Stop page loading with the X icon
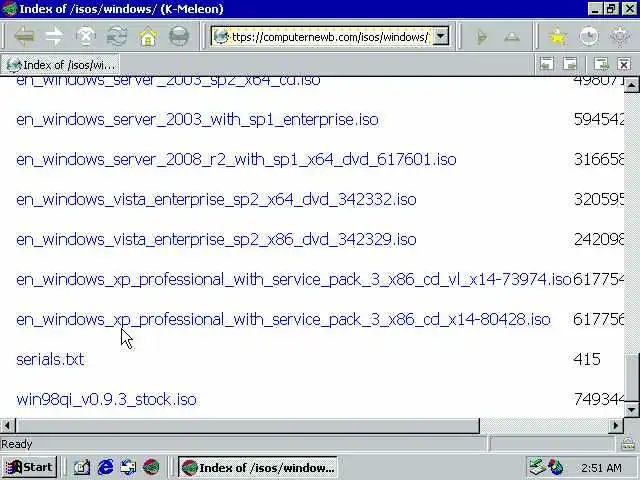Screen dimensions: 640x480 (86, 37)
